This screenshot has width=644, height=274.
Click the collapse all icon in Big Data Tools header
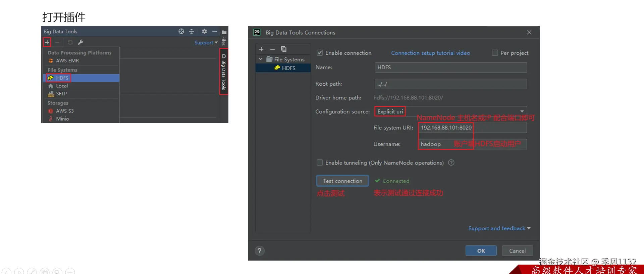(x=192, y=31)
